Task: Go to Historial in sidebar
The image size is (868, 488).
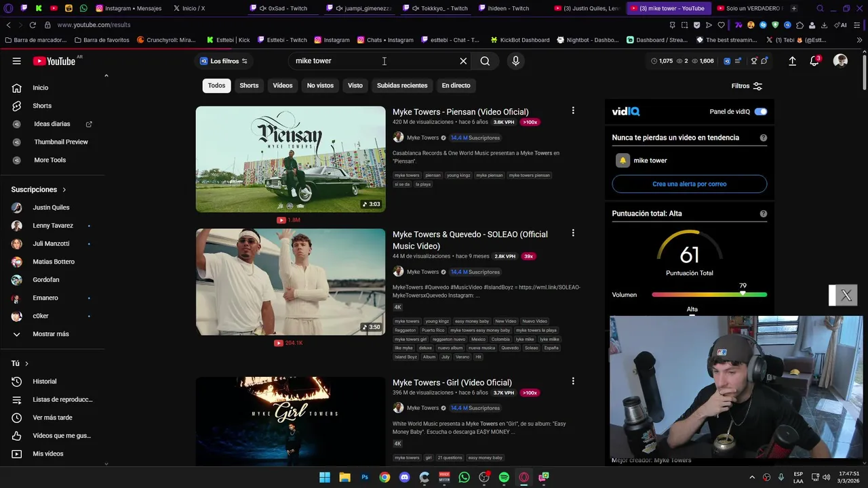Action: pyautogui.click(x=45, y=382)
